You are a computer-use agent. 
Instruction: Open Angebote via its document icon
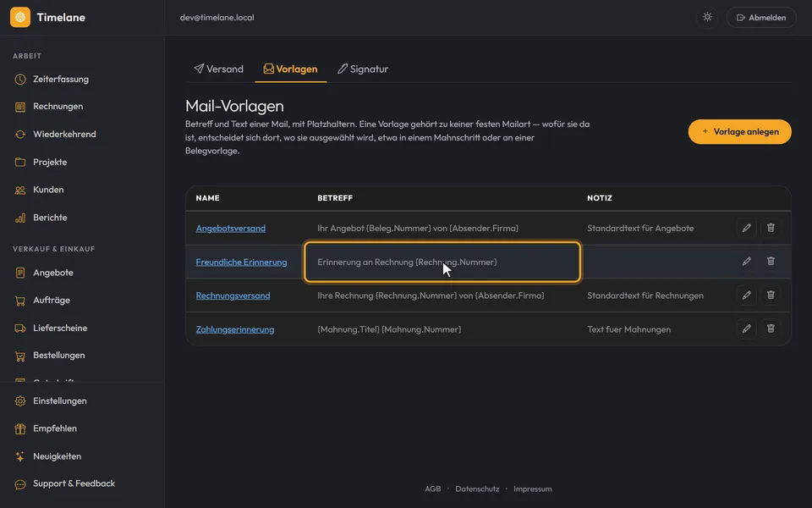click(20, 273)
